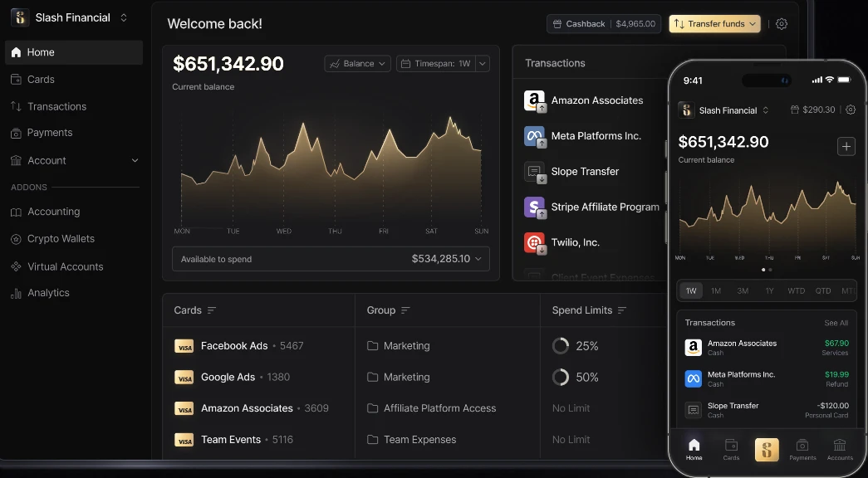This screenshot has width=868, height=478.
Task: Open the settings gear next to Transfer funds
Action: (x=781, y=24)
